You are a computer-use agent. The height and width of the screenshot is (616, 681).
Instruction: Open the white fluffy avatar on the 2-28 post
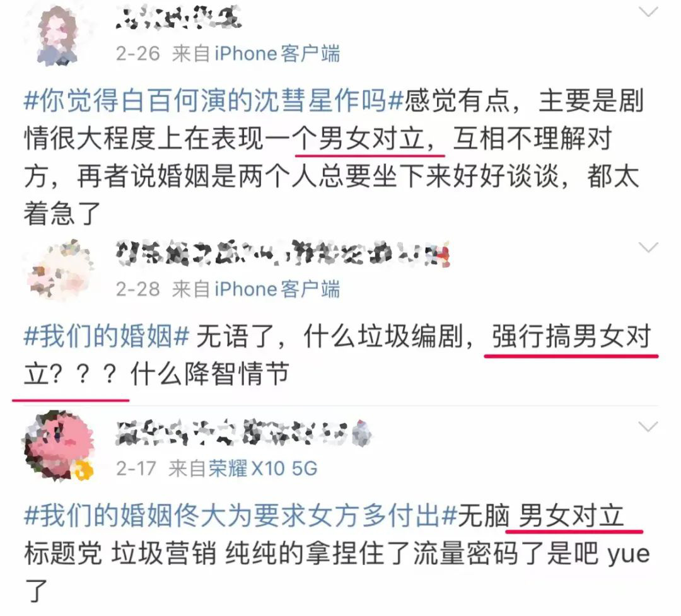[x=59, y=269]
